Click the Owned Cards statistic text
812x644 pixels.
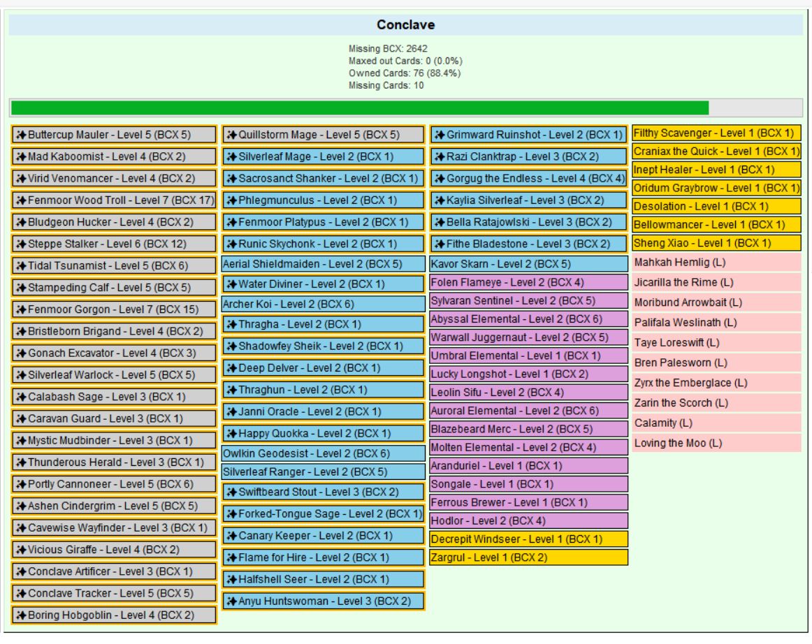tap(405, 73)
